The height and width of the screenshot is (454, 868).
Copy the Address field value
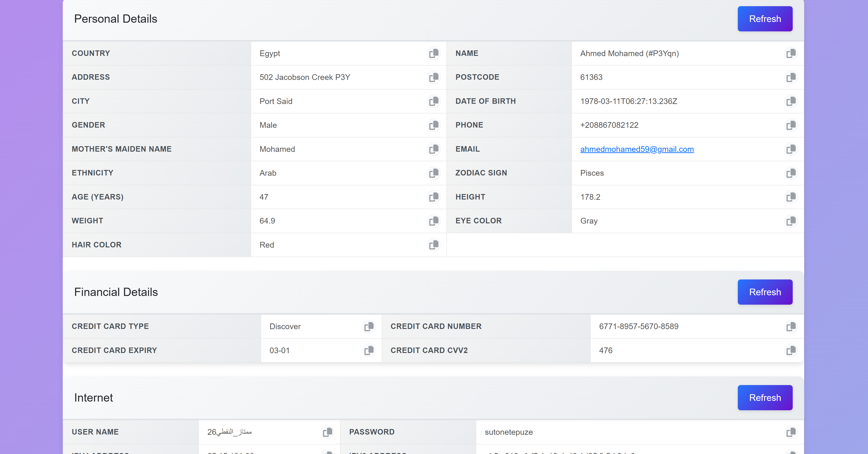pos(434,77)
